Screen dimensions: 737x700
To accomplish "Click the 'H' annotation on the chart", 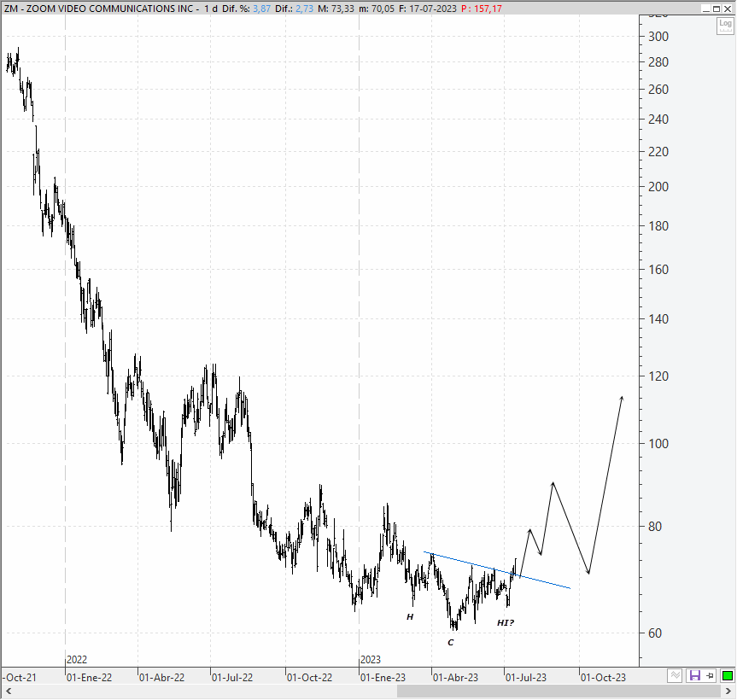I will 410,617.
